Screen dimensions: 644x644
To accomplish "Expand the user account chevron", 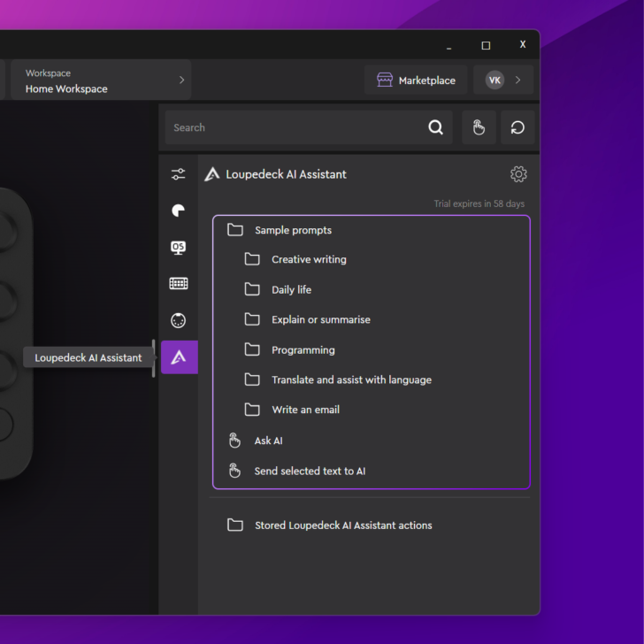I will point(517,80).
